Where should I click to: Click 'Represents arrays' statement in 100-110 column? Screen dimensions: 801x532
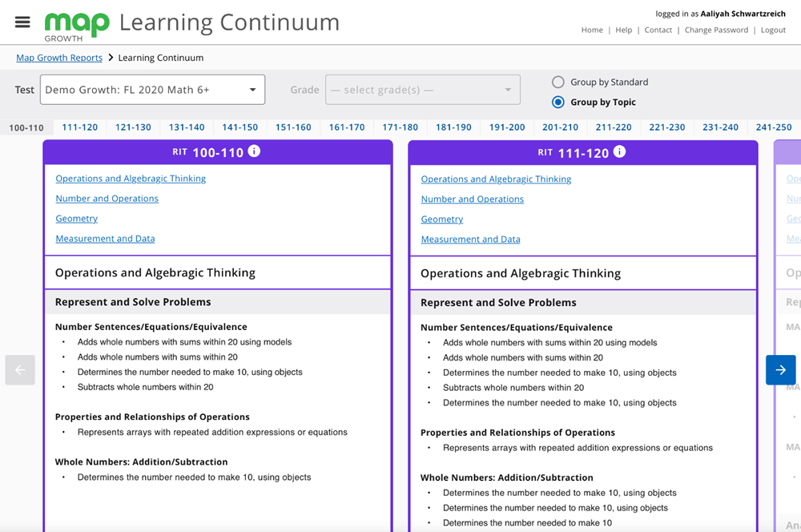click(212, 432)
